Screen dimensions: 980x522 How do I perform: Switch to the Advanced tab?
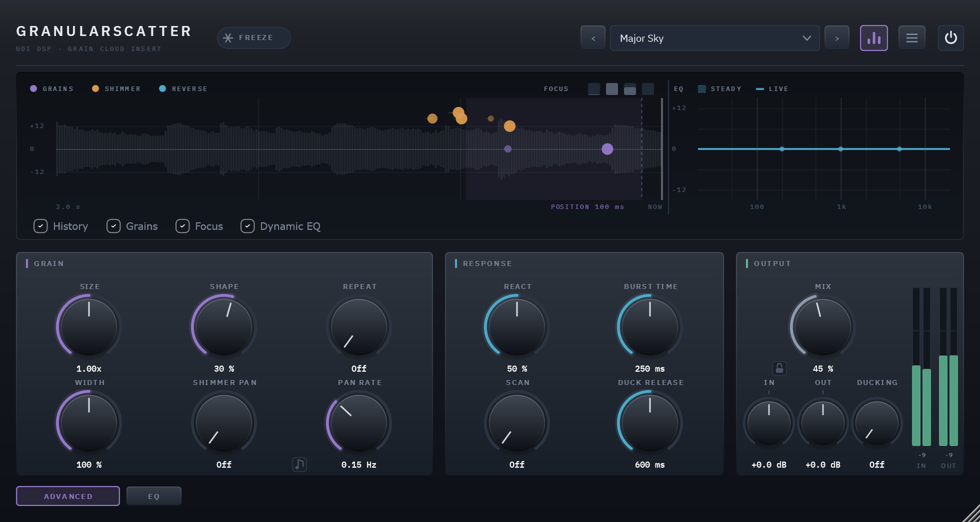click(x=68, y=496)
